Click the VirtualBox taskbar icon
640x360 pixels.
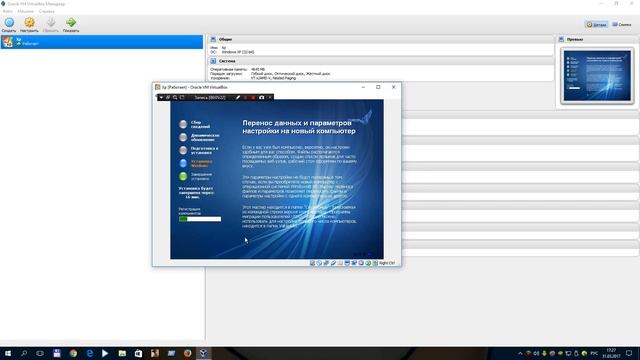point(204,353)
